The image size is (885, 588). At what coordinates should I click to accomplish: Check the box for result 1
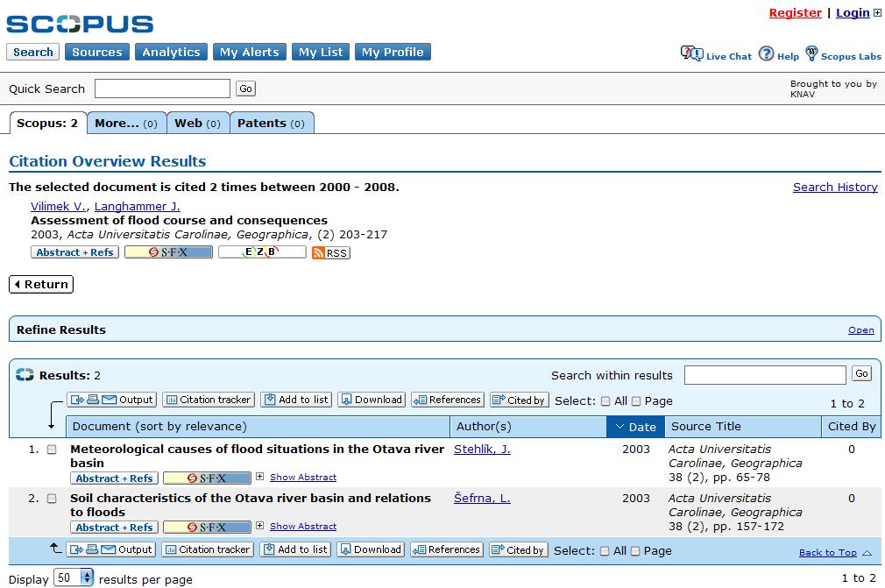(x=52, y=450)
